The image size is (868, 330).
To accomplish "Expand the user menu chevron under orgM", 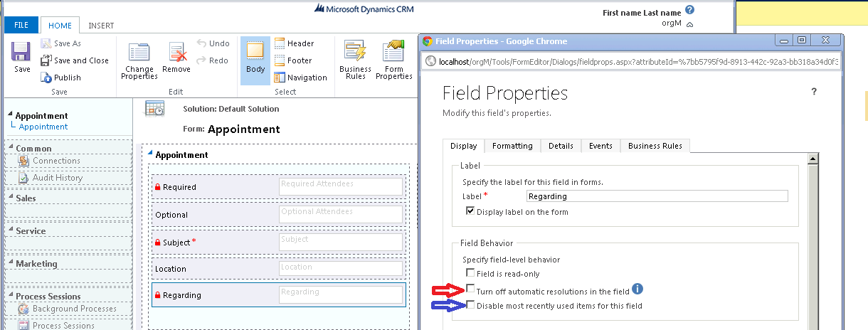I will (689, 23).
